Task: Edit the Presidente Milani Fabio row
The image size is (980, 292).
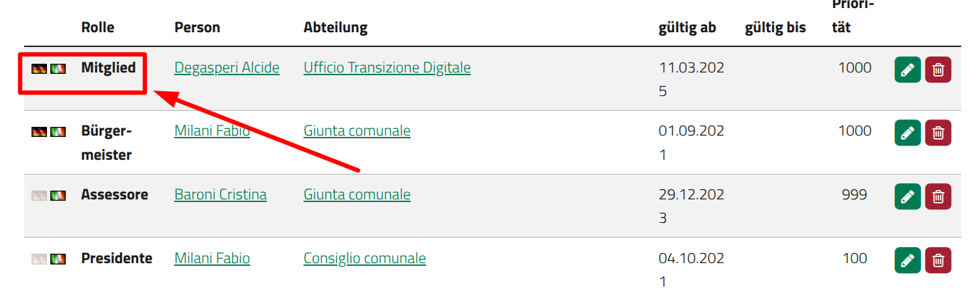Action: click(908, 260)
